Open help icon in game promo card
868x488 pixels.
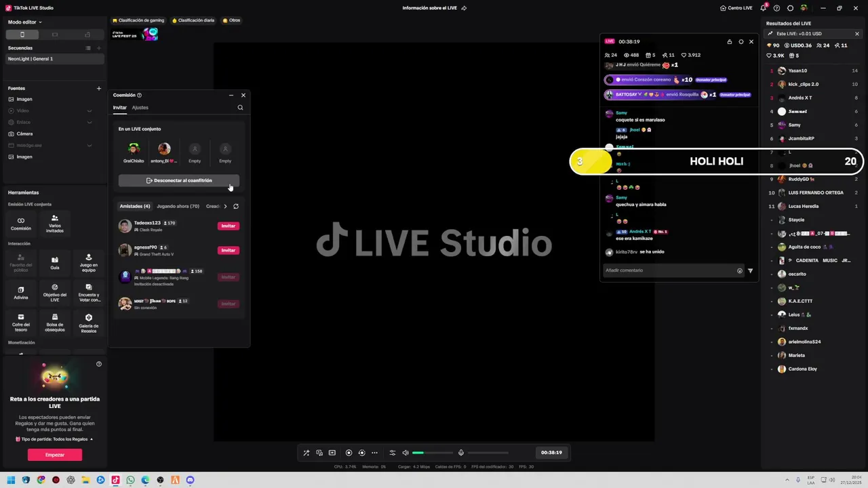pos(99,364)
